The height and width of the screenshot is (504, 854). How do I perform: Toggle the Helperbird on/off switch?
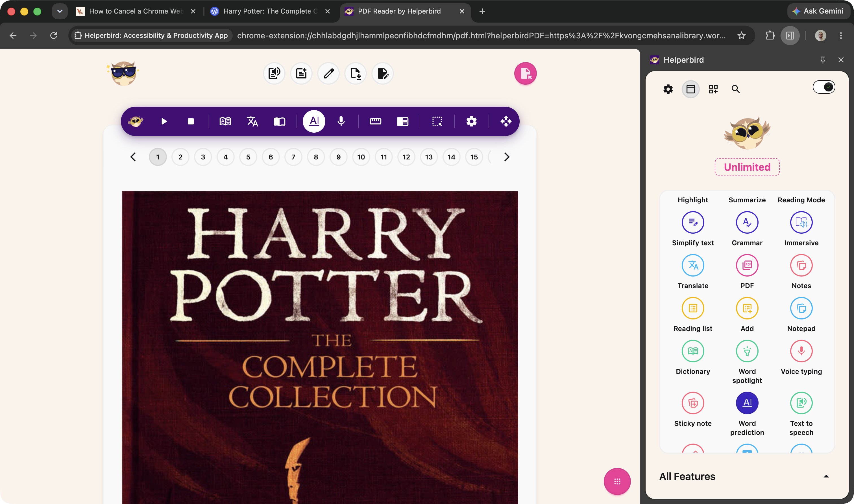coord(824,87)
